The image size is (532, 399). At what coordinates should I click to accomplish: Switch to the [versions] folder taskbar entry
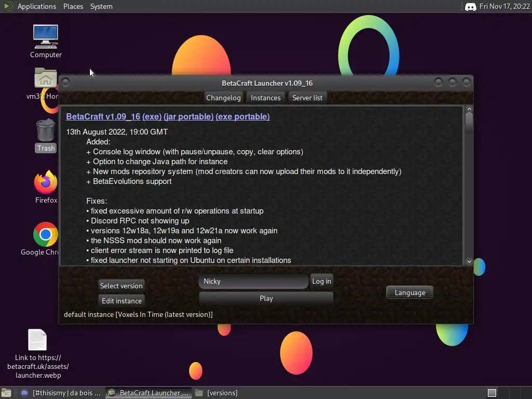217,393
